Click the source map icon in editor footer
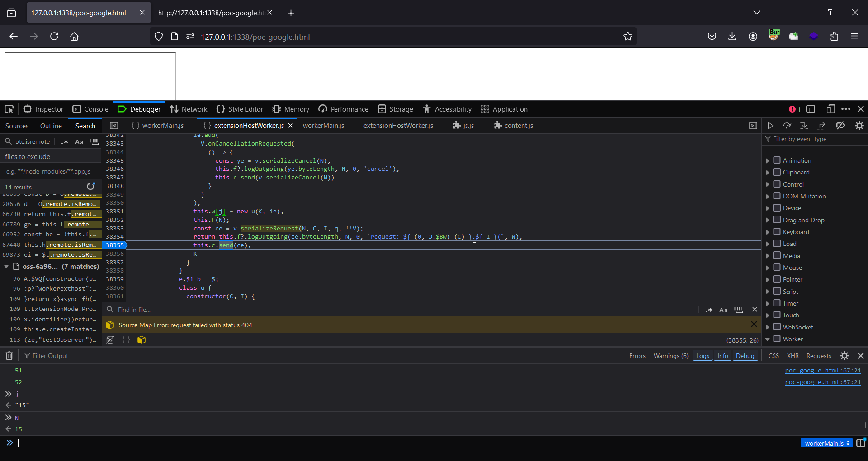868x461 pixels. pos(142,340)
